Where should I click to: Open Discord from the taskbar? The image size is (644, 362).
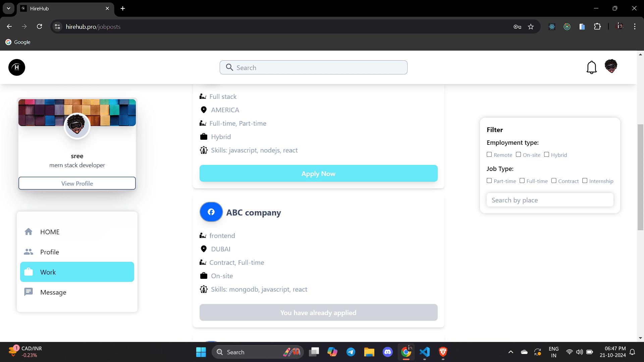tap(388, 352)
